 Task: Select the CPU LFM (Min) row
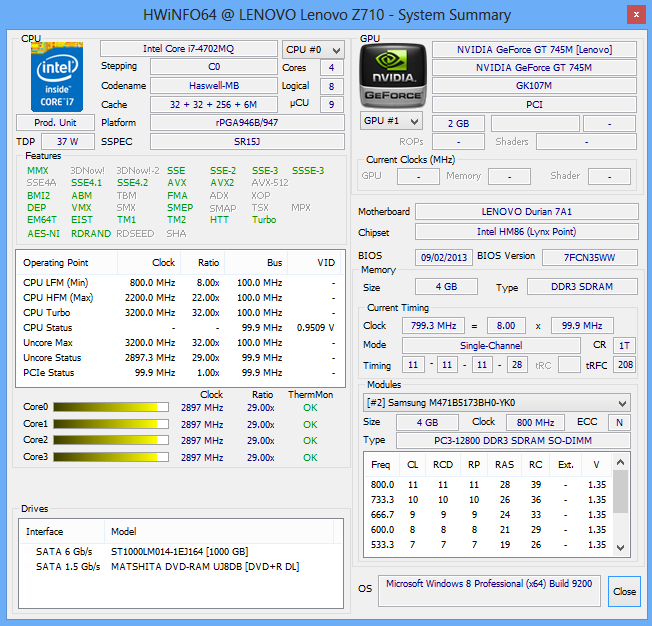pos(180,282)
